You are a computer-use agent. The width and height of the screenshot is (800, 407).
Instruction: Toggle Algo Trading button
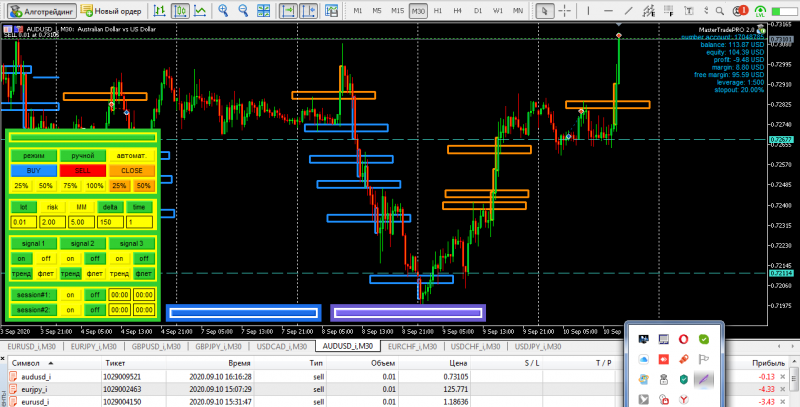pyautogui.click(x=42, y=10)
